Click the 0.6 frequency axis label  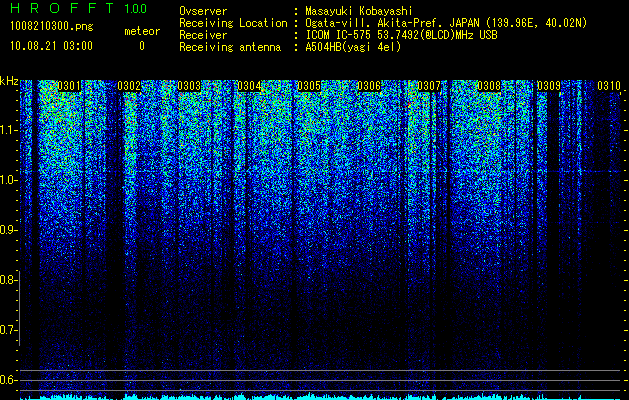(8, 380)
